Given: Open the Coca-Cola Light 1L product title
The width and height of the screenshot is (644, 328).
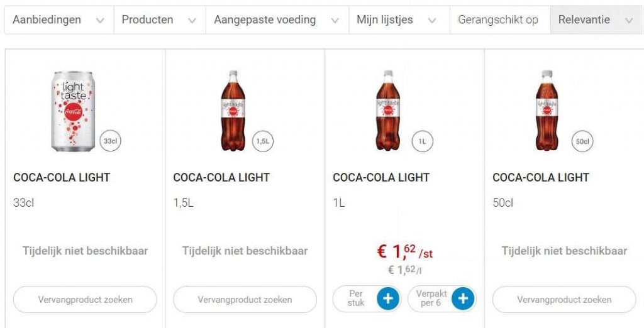Looking at the screenshot, I should coord(381,178).
